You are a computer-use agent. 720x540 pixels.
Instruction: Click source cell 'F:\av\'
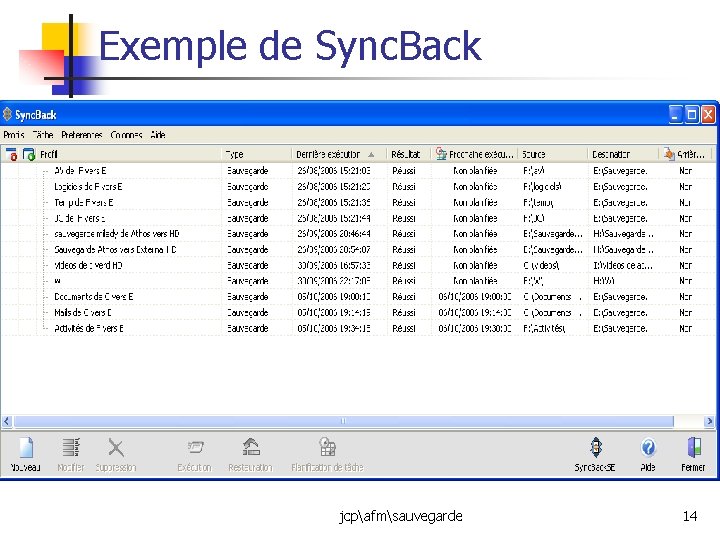pos(534,171)
